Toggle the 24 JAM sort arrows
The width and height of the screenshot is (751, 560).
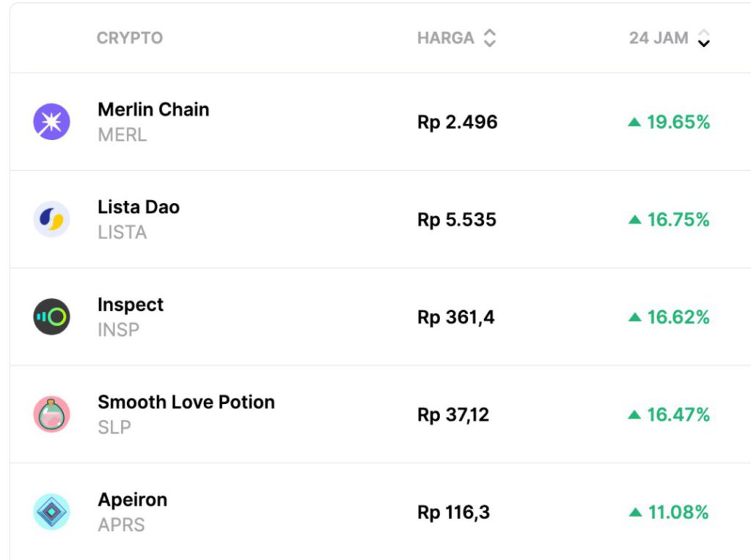[x=704, y=38]
